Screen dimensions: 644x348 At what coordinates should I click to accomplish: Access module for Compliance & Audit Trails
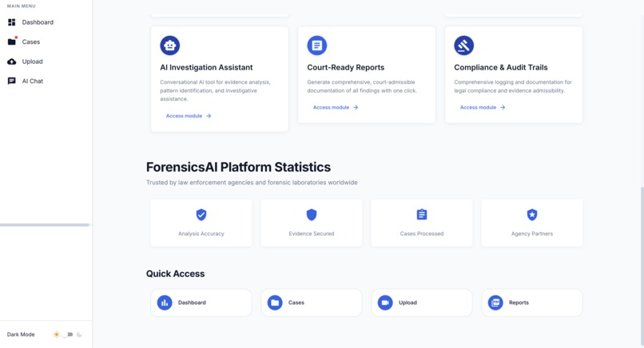point(483,107)
